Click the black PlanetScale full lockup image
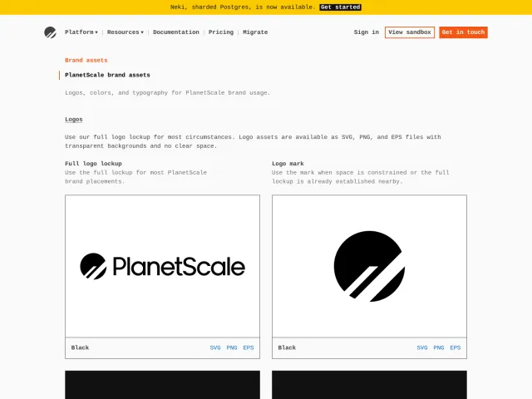532x399 pixels. point(163,266)
